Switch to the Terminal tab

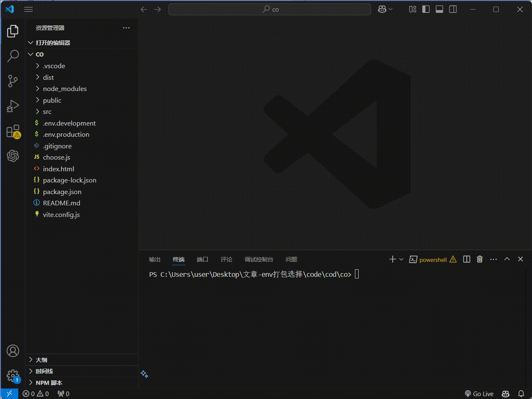click(x=179, y=259)
